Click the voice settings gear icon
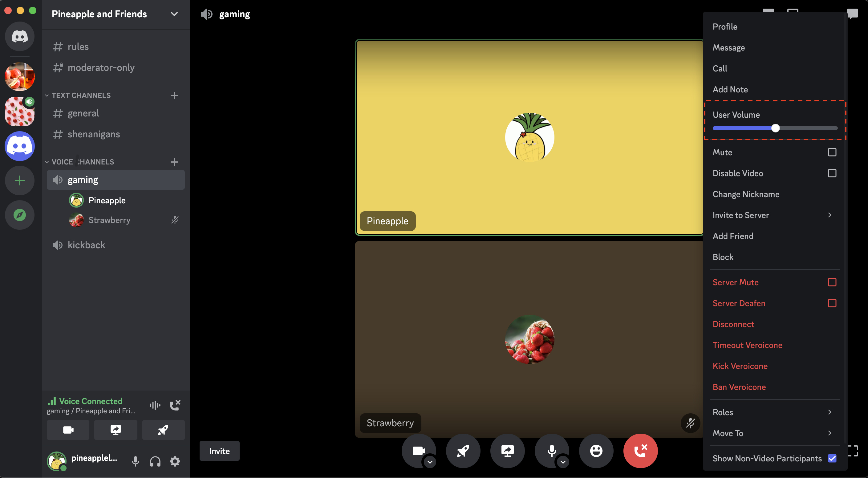Viewport: 868px width, 478px height. [x=175, y=461]
